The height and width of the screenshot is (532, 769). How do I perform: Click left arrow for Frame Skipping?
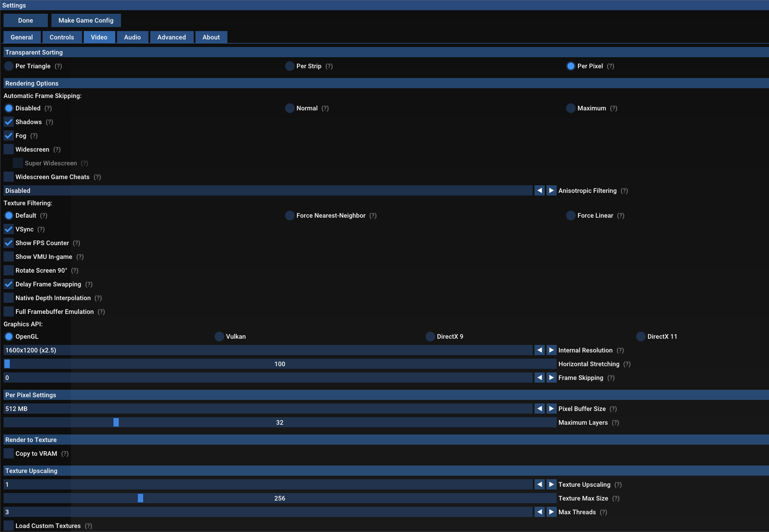coord(539,378)
